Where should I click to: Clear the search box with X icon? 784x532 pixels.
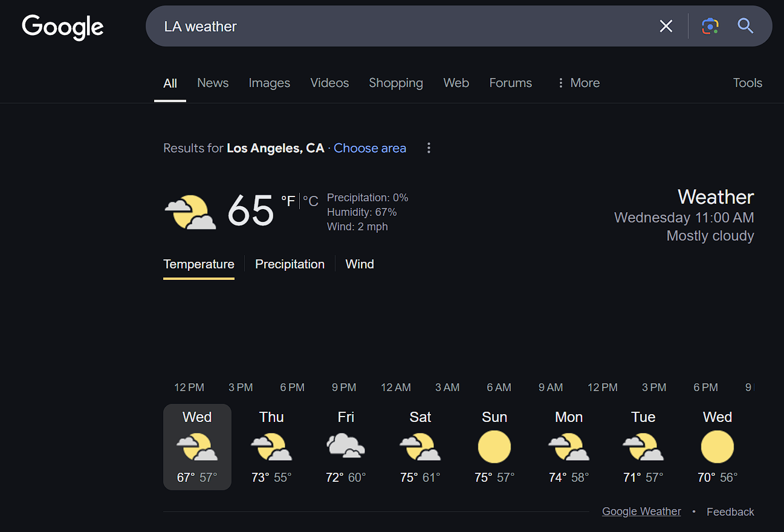(666, 26)
